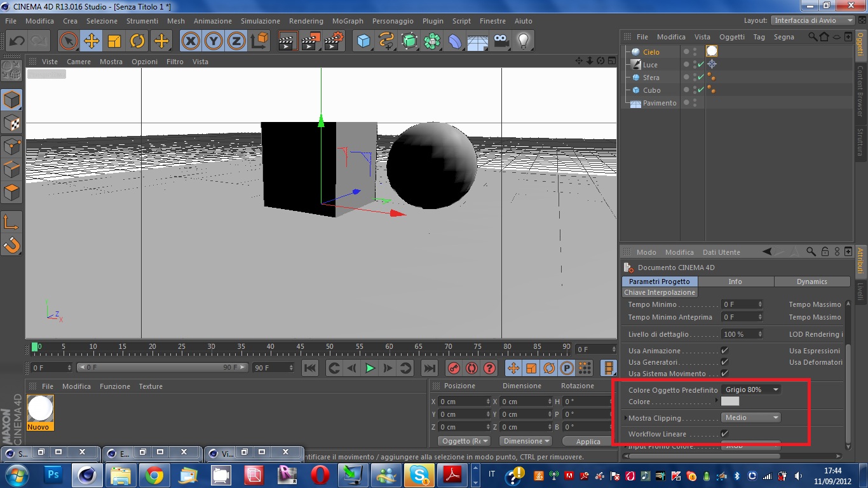Toggle the X axis lock

tap(190, 41)
